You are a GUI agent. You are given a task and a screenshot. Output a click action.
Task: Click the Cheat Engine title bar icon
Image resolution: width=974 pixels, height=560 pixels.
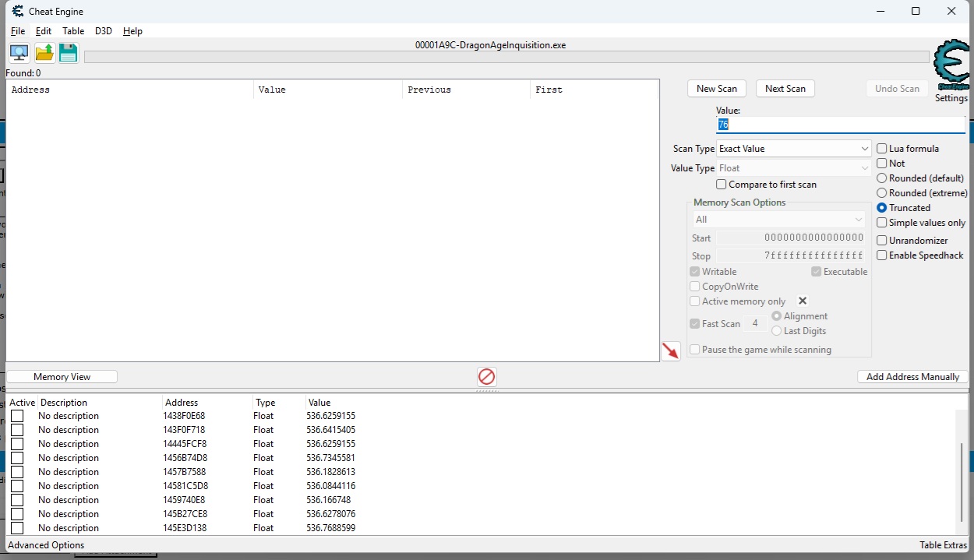[18, 12]
